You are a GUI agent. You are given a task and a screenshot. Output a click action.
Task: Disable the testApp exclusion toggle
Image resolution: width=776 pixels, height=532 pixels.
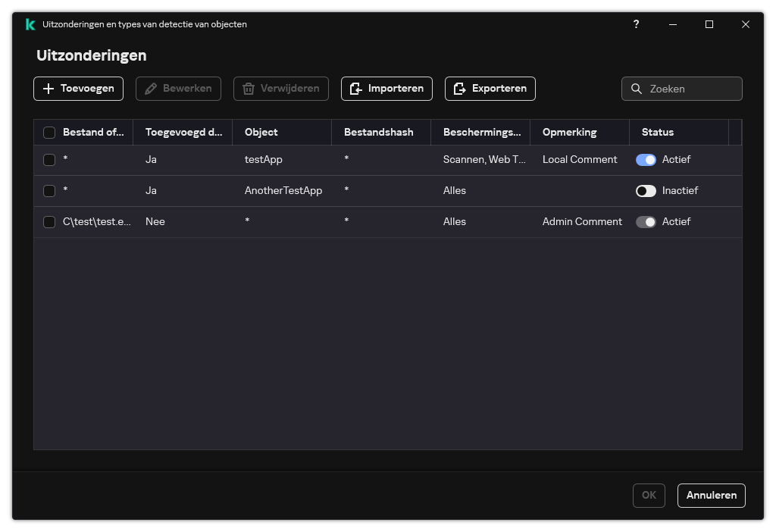tap(646, 160)
